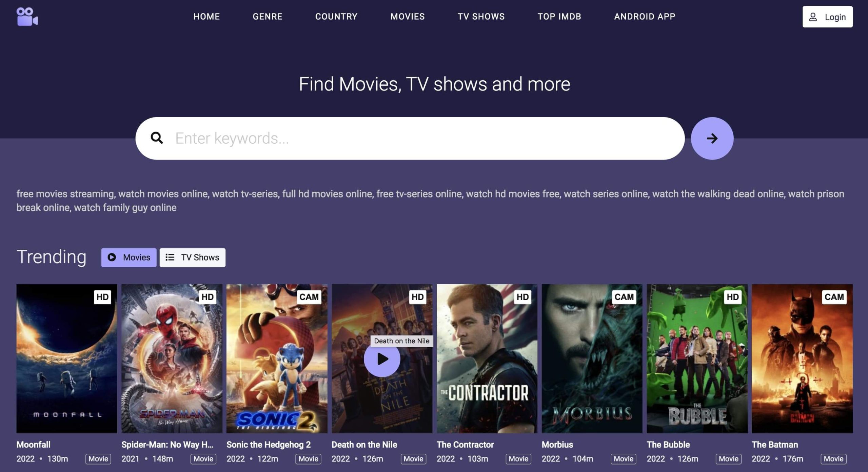The height and width of the screenshot is (472, 868).
Task: Click the Login button
Action: pyautogui.click(x=827, y=16)
